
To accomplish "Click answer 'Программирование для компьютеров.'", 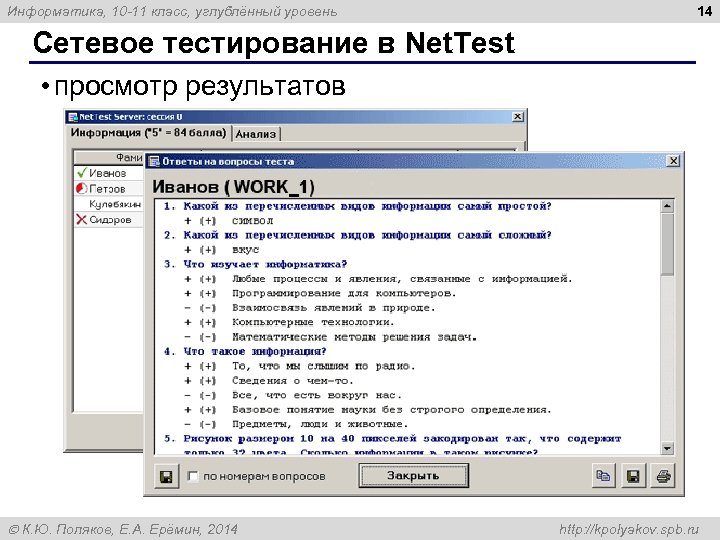I will [344, 293].
